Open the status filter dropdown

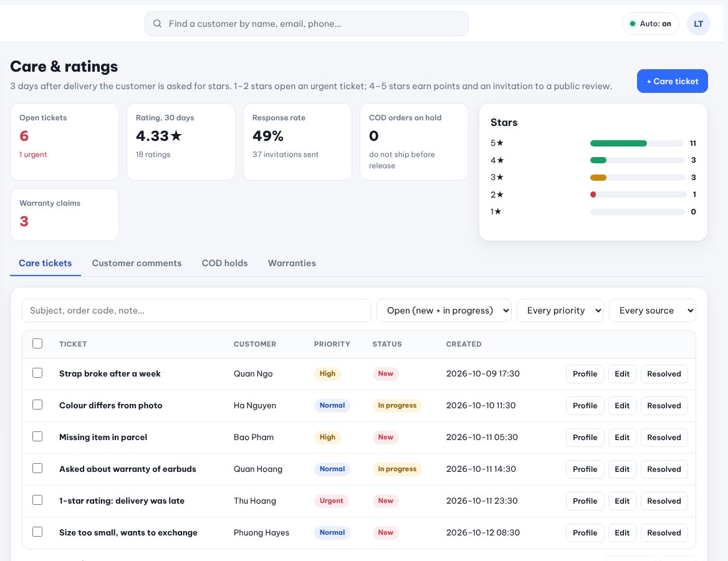(443, 310)
